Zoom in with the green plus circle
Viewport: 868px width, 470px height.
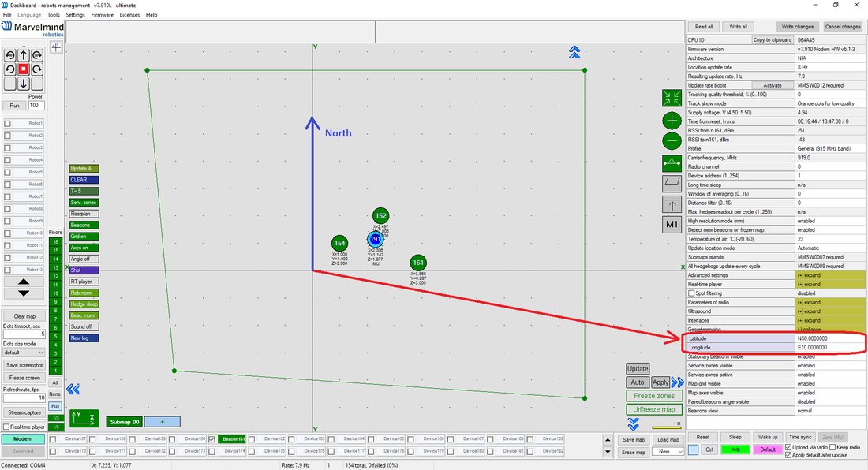pos(672,120)
